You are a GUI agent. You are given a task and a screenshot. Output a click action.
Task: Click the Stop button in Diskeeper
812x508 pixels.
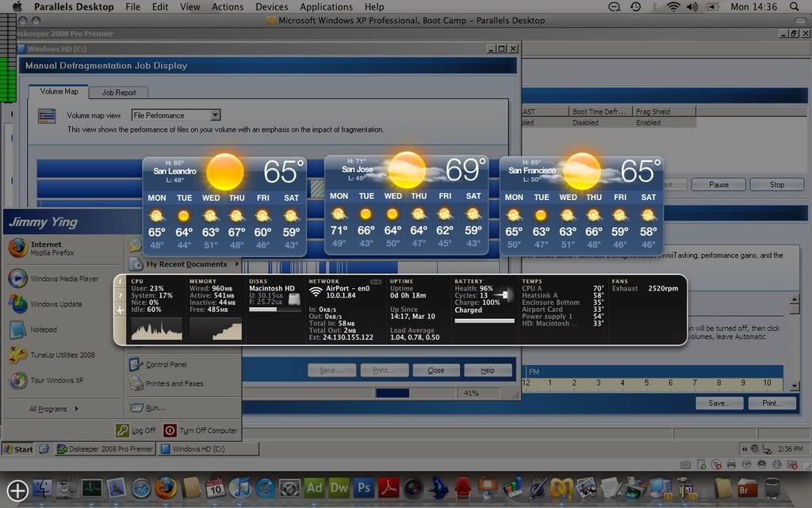[777, 184]
